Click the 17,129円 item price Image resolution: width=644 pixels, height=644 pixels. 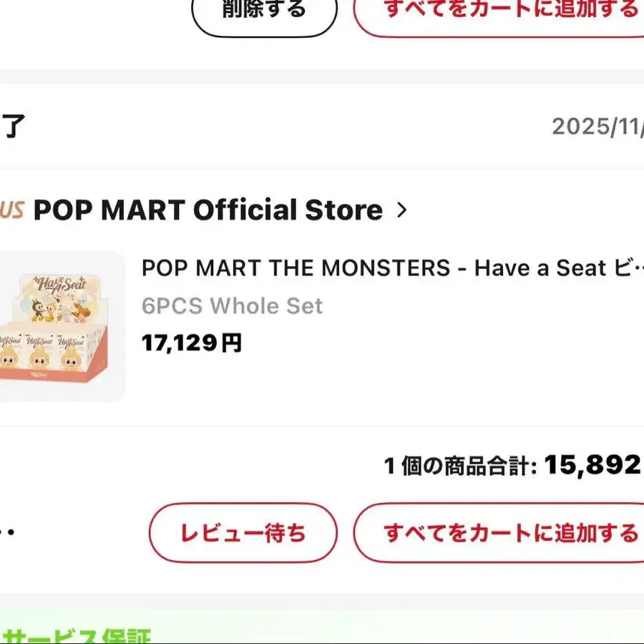click(x=192, y=343)
